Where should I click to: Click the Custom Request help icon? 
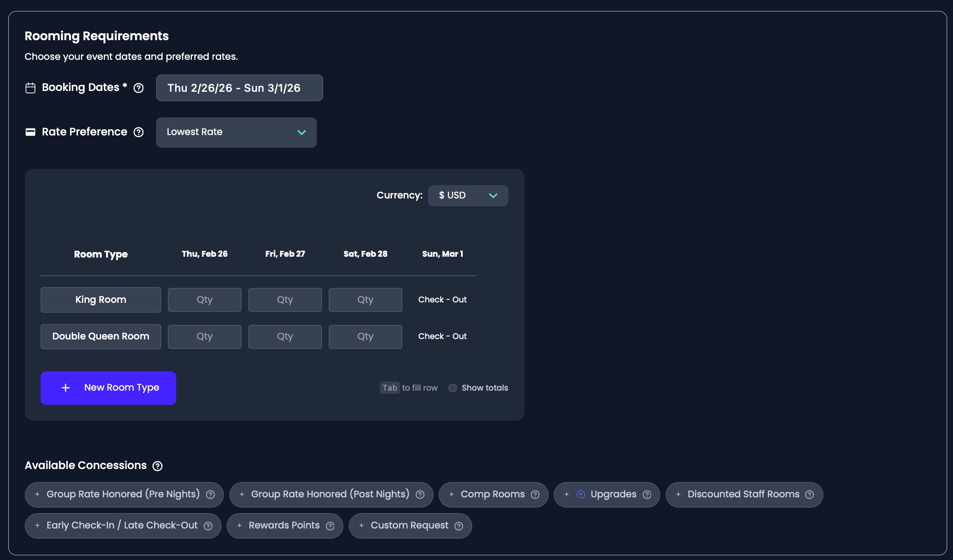tap(459, 526)
